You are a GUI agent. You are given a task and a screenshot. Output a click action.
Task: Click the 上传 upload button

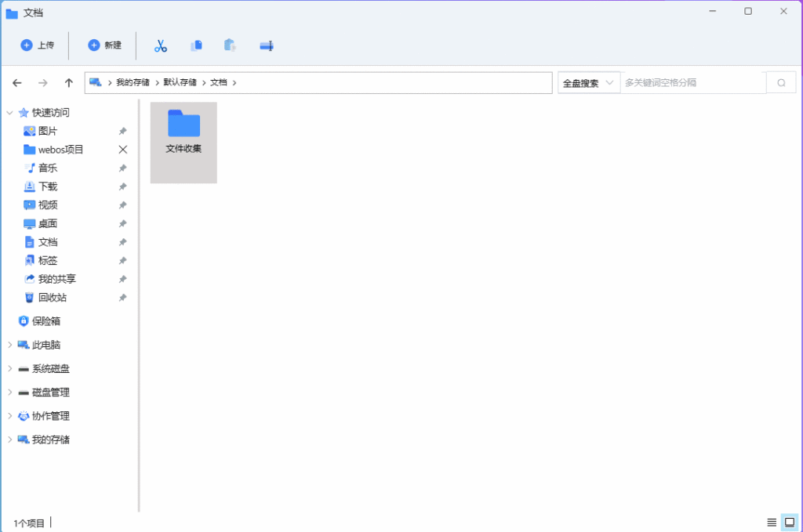[x=37, y=45]
